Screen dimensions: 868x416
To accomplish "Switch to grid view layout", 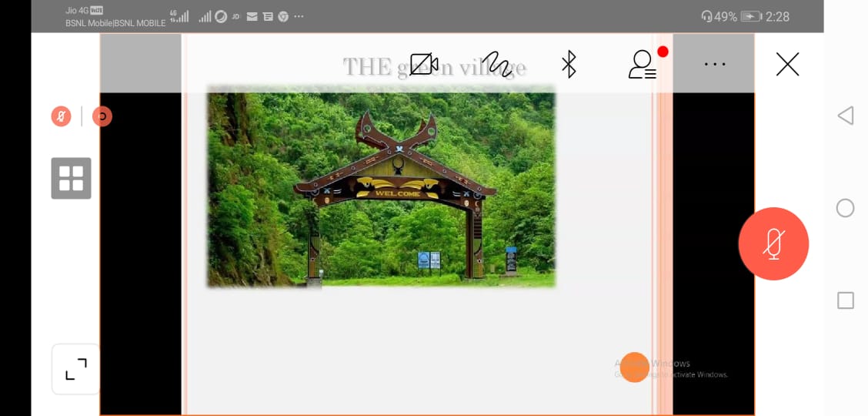I will click(71, 179).
